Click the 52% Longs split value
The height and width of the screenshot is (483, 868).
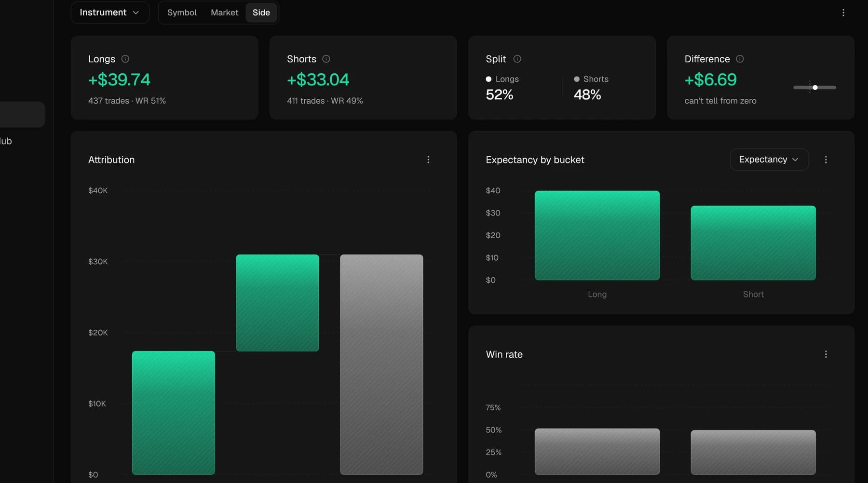[500, 94]
